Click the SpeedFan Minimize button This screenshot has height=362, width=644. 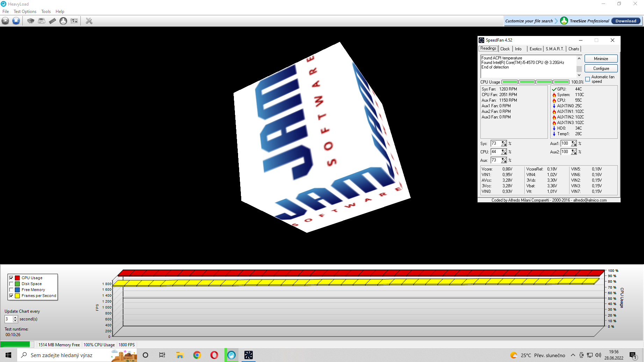point(601,59)
